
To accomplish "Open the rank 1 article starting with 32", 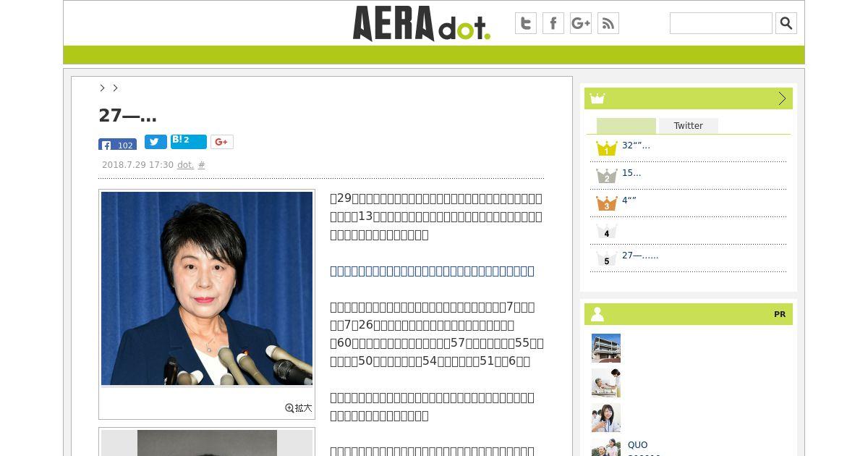I will click(x=636, y=145).
